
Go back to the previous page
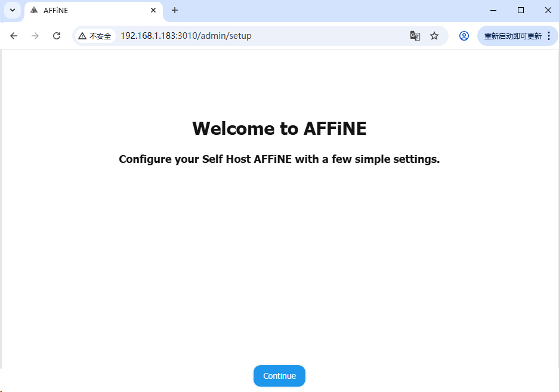14,36
